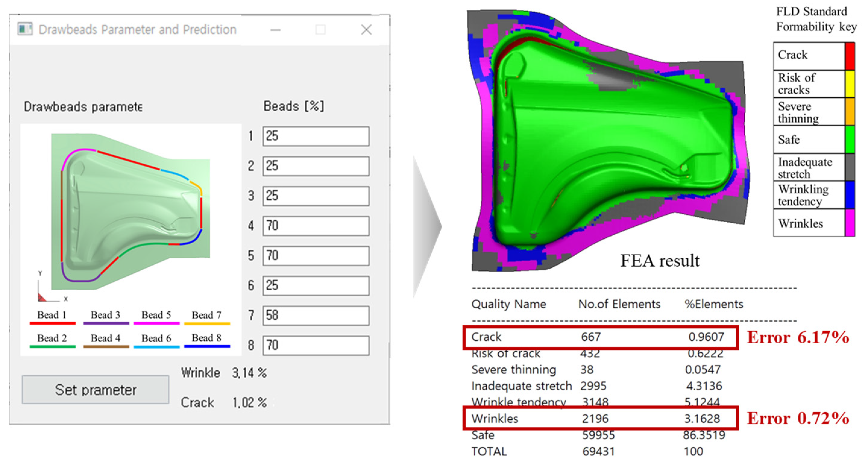Viewport: 868px width, 463px height.
Task: Click the red Bead 1 legend line
Action: pos(52,323)
